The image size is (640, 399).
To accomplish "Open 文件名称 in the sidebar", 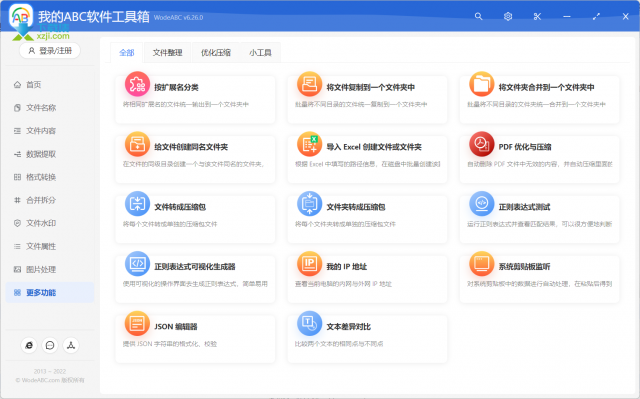I will [50, 108].
